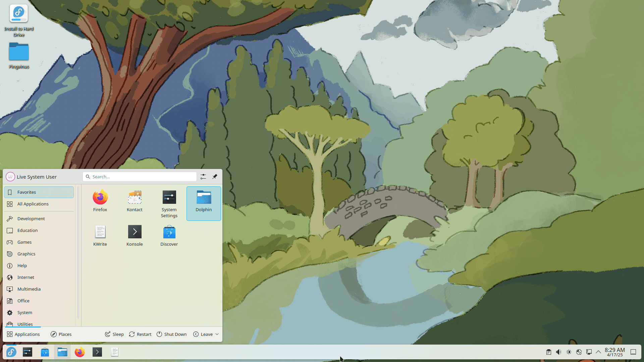Screen dimensions: 644x362
Task: Open System Settings from the taskbar
Action: point(28,352)
